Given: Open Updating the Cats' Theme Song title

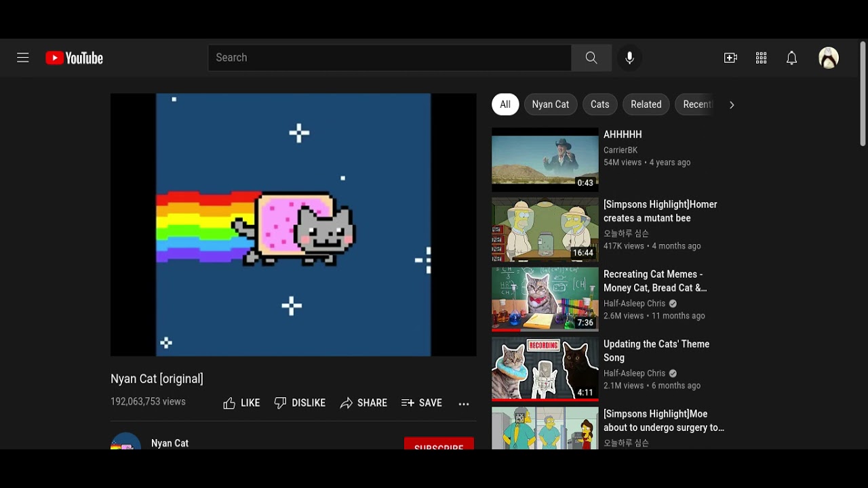Looking at the screenshot, I should coord(656,350).
